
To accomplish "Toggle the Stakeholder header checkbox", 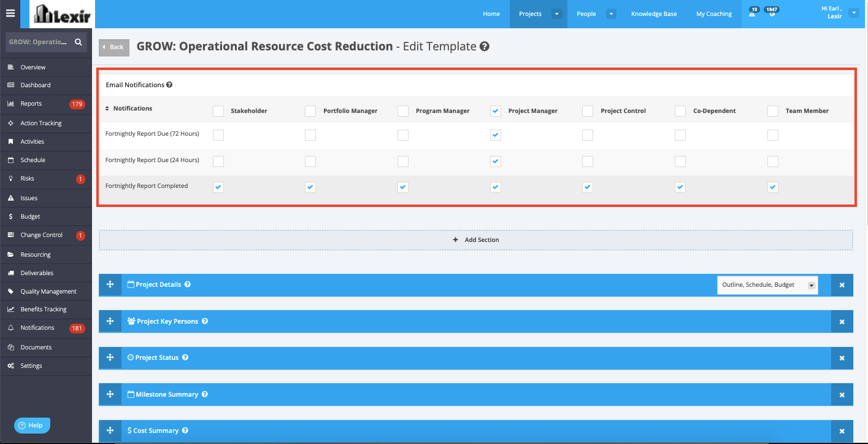I will [x=218, y=111].
